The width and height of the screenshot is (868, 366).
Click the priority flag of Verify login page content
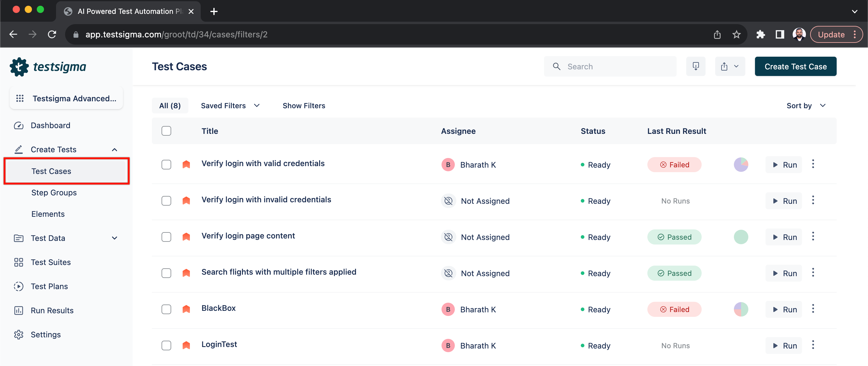point(186,237)
